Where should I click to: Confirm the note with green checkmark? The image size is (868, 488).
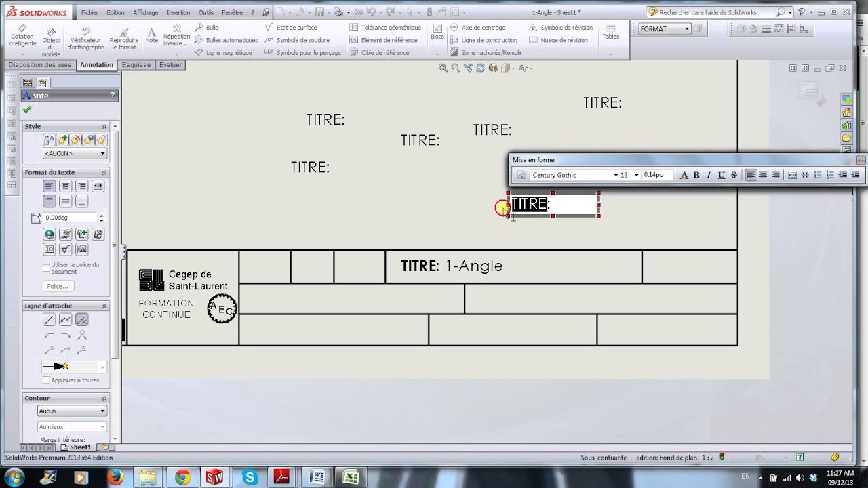point(27,109)
